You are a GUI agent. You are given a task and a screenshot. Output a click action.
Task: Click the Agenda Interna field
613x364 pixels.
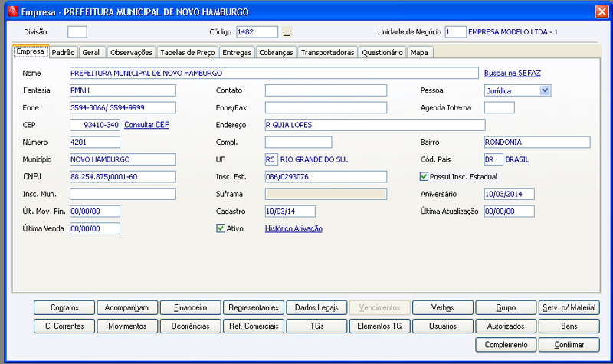tap(500, 107)
